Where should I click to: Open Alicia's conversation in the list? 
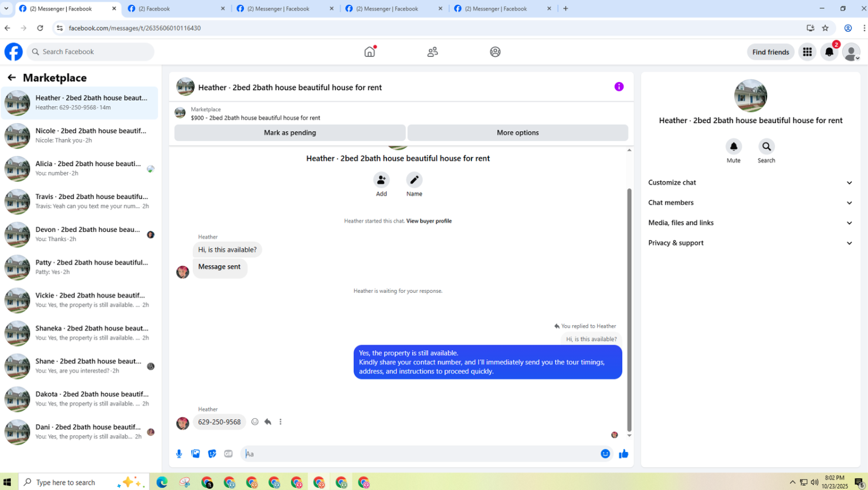80,168
